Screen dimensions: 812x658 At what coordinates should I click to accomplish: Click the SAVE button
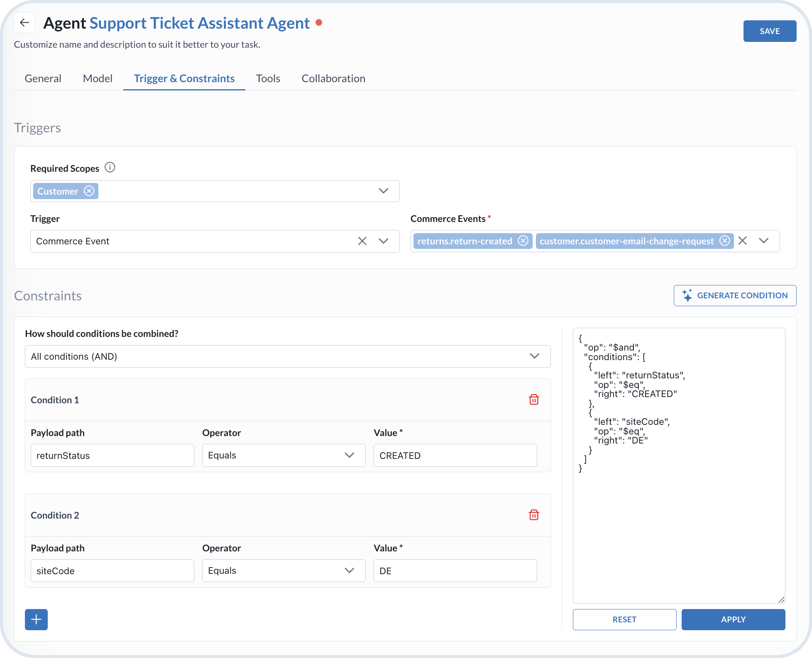[x=770, y=31]
